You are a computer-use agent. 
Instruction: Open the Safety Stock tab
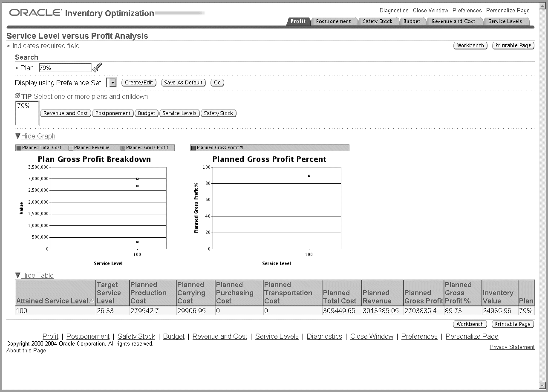(x=378, y=21)
